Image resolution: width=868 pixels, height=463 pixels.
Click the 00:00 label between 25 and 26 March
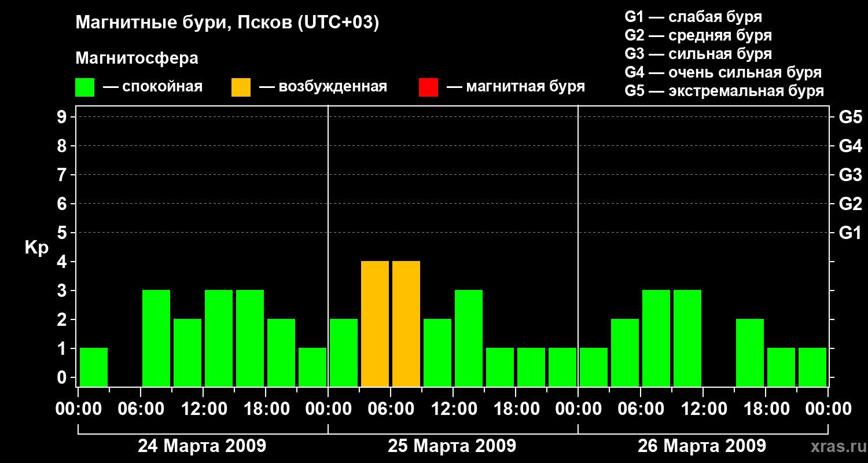click(x=578, y=409)
